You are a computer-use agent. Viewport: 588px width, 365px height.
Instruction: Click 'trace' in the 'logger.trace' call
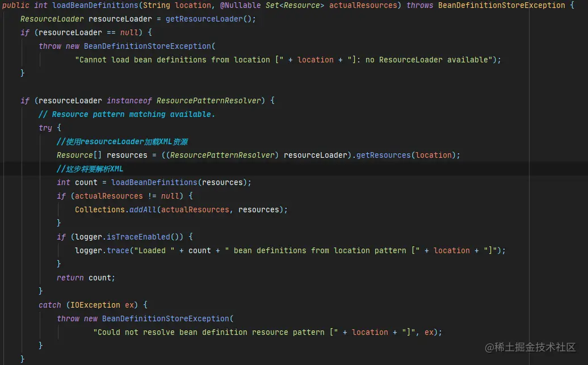click(117, 250)
